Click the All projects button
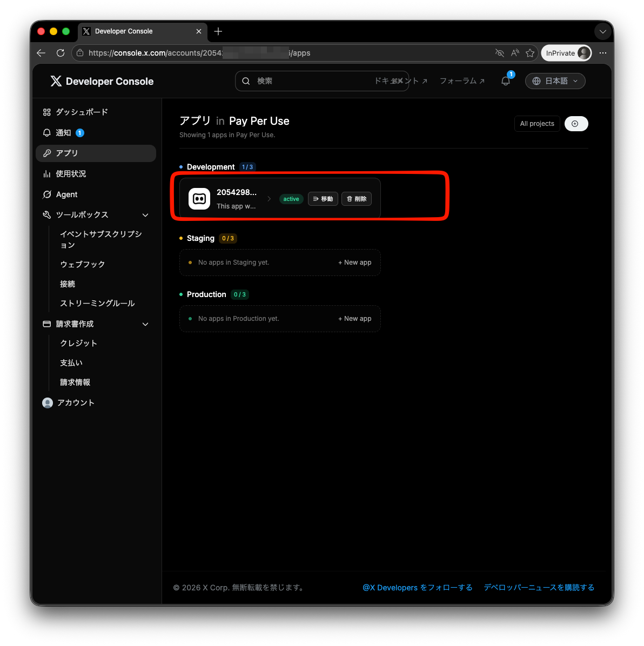644x646 pixels. 537,124
